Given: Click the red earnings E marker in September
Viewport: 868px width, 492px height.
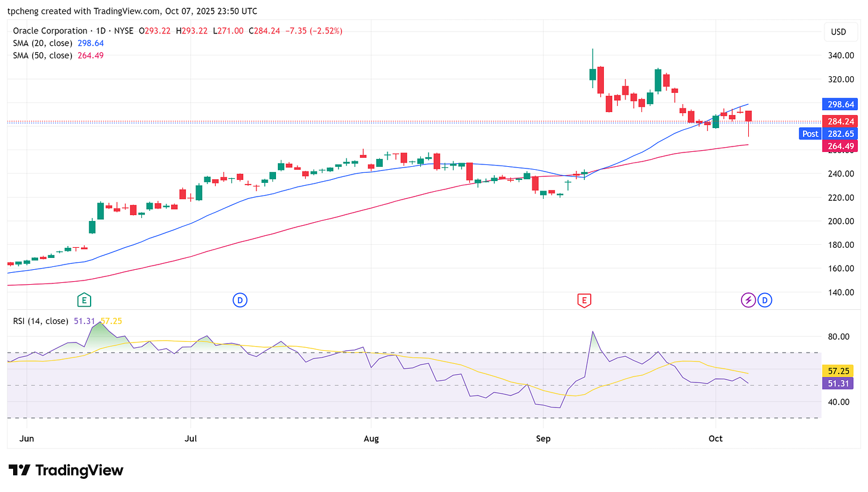Looking at the screenshot, I should tap(584, 300).
